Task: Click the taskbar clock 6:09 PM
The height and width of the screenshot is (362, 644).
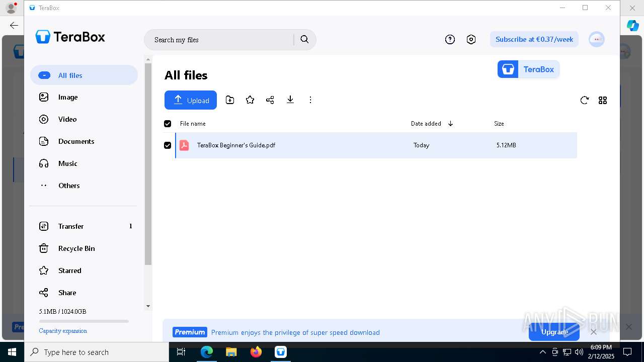Action: click(x=601, y=352)
